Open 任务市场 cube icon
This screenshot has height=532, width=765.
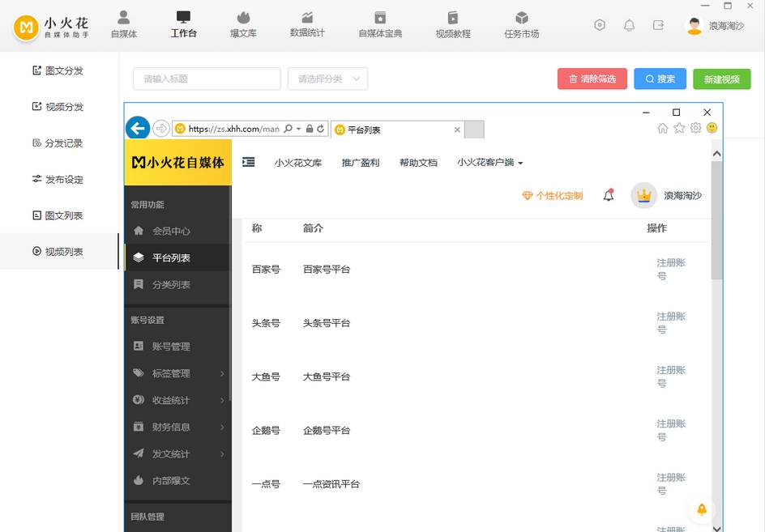[522, 18]
